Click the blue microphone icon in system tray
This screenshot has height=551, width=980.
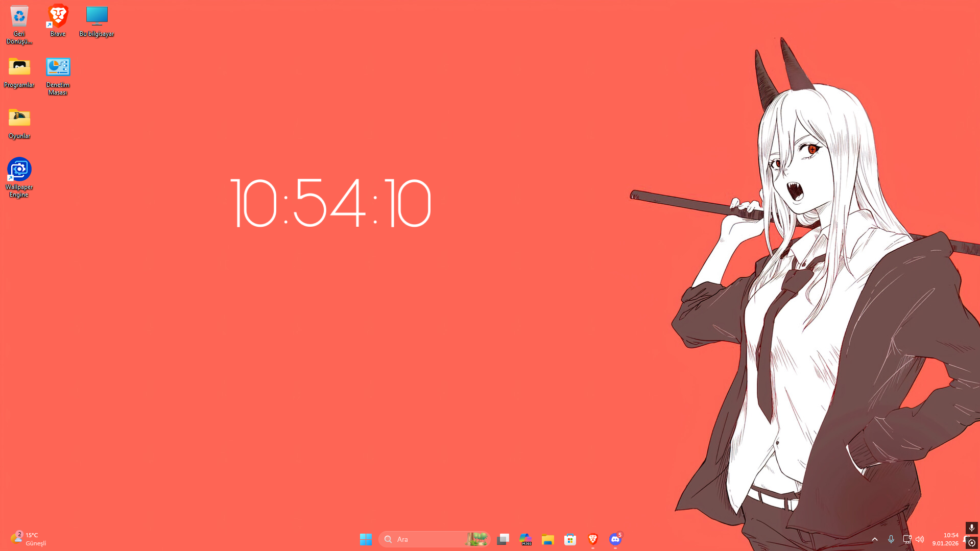tap(891, 539)
